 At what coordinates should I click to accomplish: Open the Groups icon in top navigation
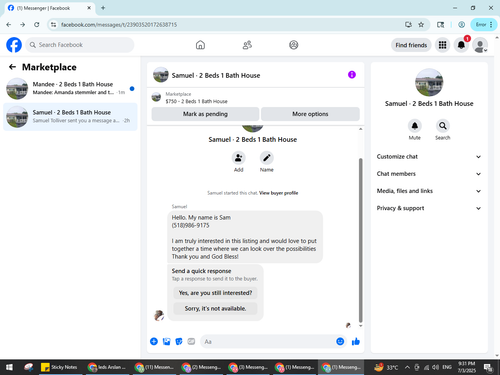tap(294, 45)
